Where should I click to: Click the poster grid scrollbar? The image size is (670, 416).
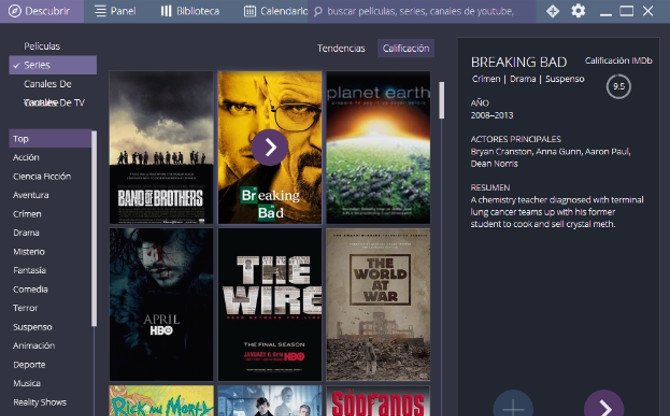point(441,100)
